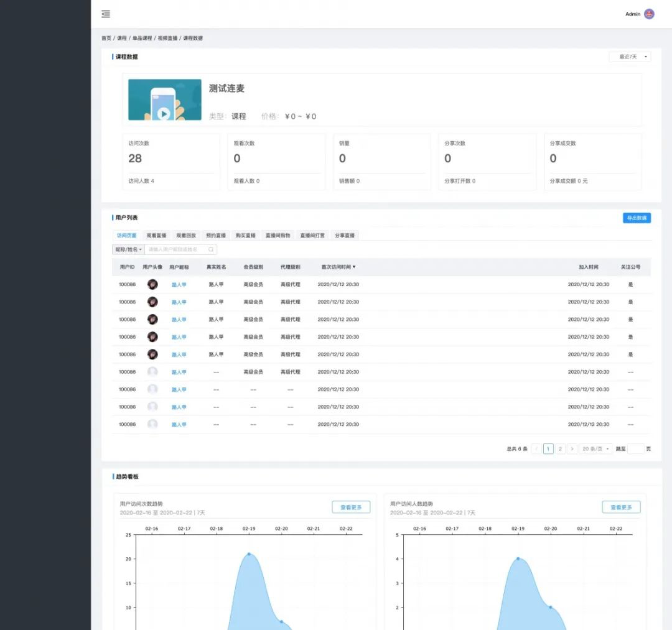Open the 最近7天 time range dropdown
The image size is (672, 630).
630,57
